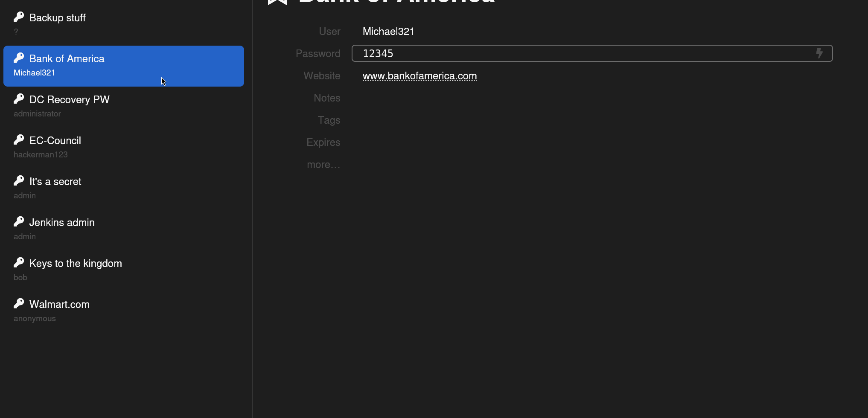The width and height of the screenshot is (868, 418).
Task: Click the administrator username under DC Recovery PW
Action: pos(37,114)
